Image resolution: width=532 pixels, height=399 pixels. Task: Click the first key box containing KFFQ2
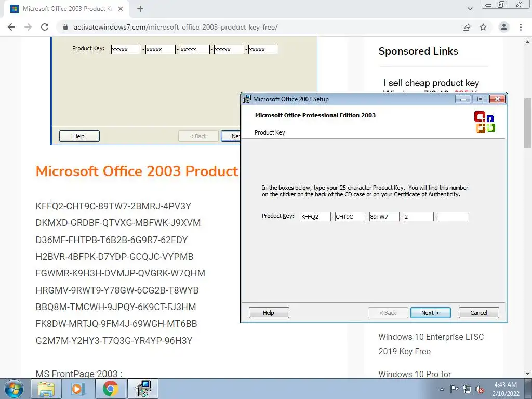[x=315, y=217]
